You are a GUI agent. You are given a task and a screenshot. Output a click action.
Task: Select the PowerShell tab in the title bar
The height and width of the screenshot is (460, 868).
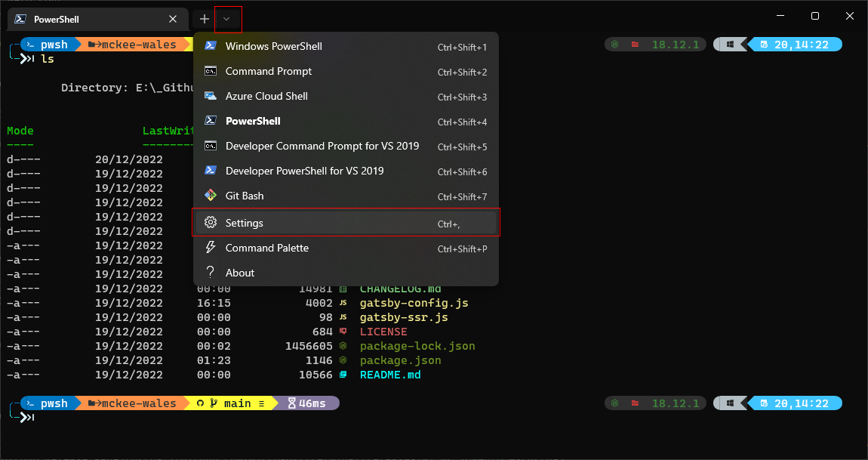click(x=97, y=19)
